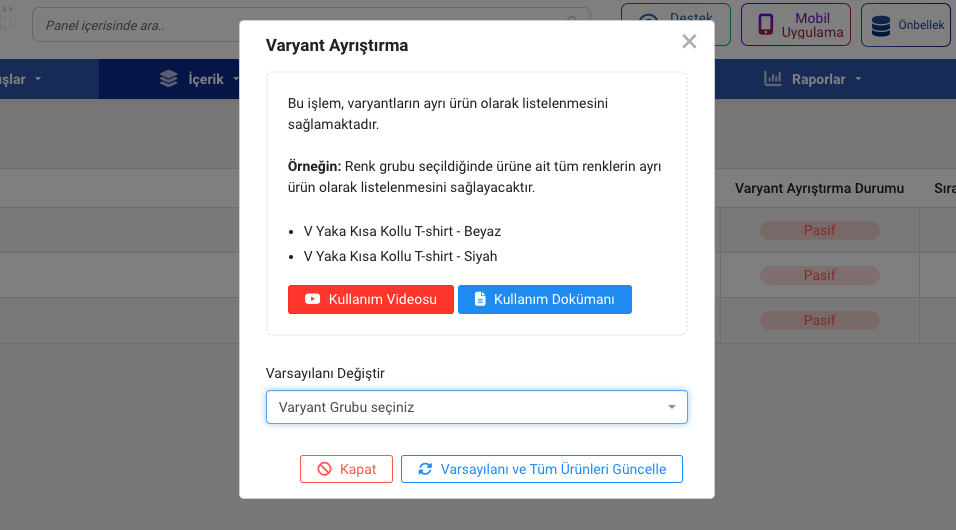Open the Kullanım Dokümanı button
The image size is (956, 530).
(544, 299)
